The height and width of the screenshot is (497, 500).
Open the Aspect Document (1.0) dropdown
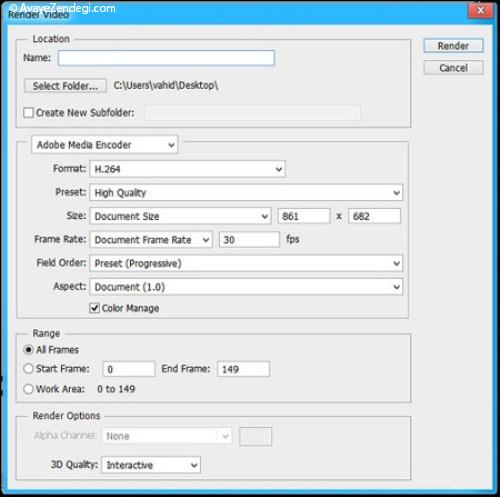246,287
